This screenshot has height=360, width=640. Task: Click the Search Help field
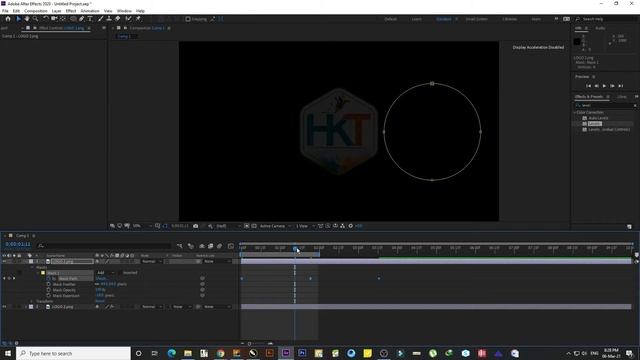(x=607, y=19)
